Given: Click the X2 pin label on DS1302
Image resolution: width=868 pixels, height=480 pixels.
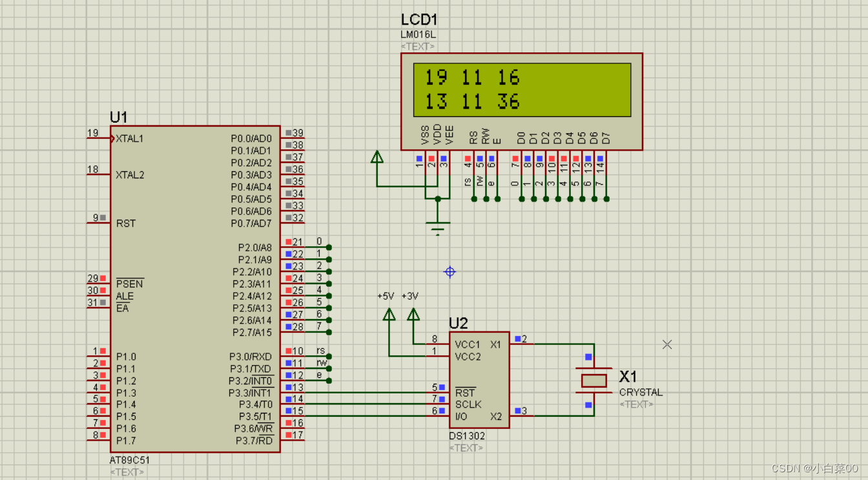Looking at the screenshot, I should pos(496,417).
